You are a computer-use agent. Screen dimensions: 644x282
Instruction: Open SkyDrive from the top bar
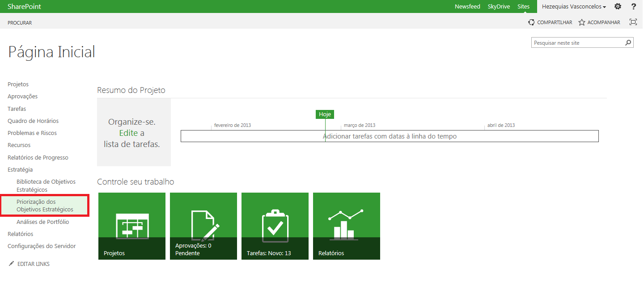(499, 7)
